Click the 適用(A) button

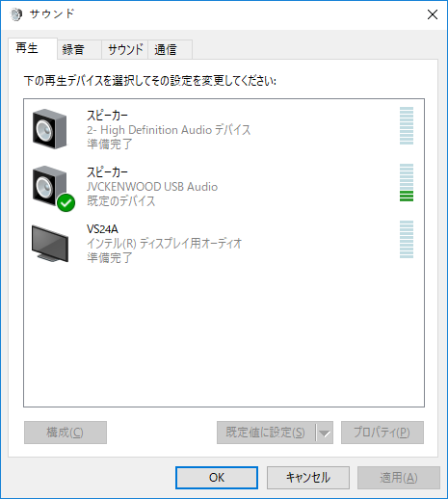(x=399, y=478)
